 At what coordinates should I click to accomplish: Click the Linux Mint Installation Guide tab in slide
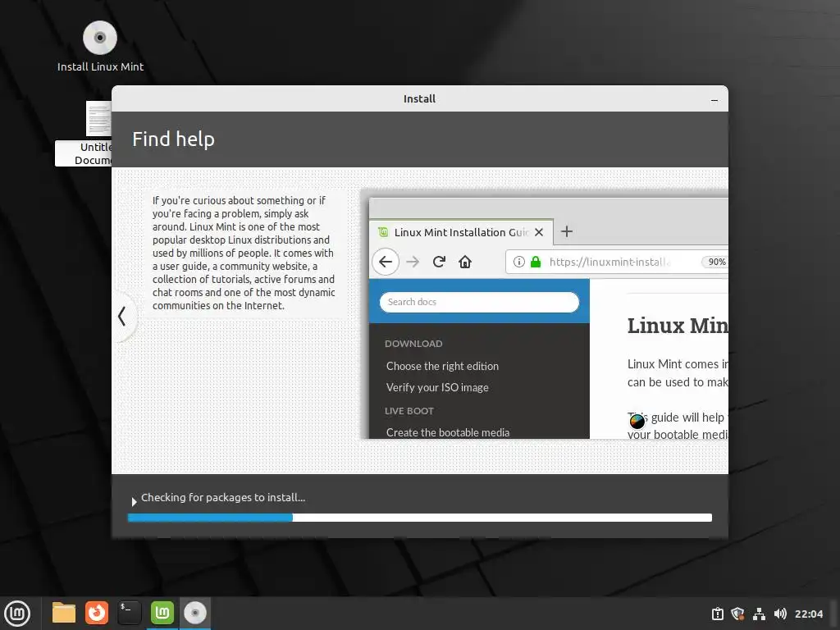point(461,232)
